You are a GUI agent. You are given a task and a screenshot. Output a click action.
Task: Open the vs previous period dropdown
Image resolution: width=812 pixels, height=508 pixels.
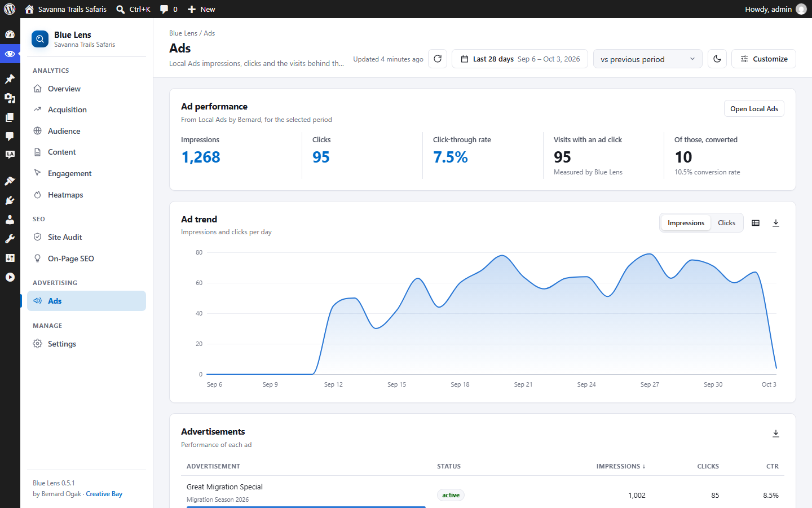[x=647, y=59]
